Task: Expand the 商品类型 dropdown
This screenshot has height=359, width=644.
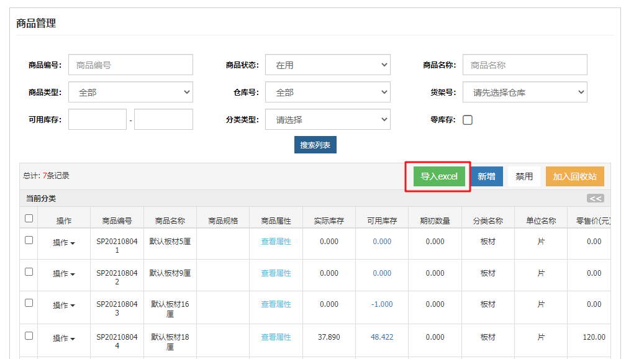Action: pos(130,92)
